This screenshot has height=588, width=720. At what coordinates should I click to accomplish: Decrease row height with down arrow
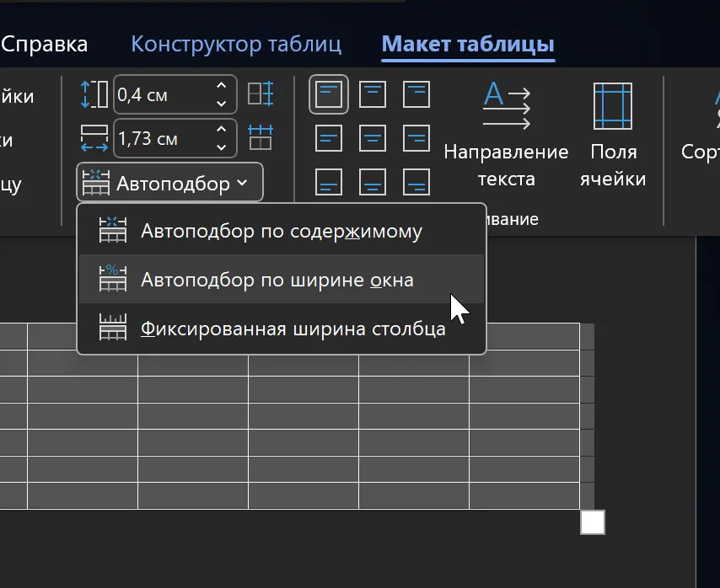click(222, 104)
